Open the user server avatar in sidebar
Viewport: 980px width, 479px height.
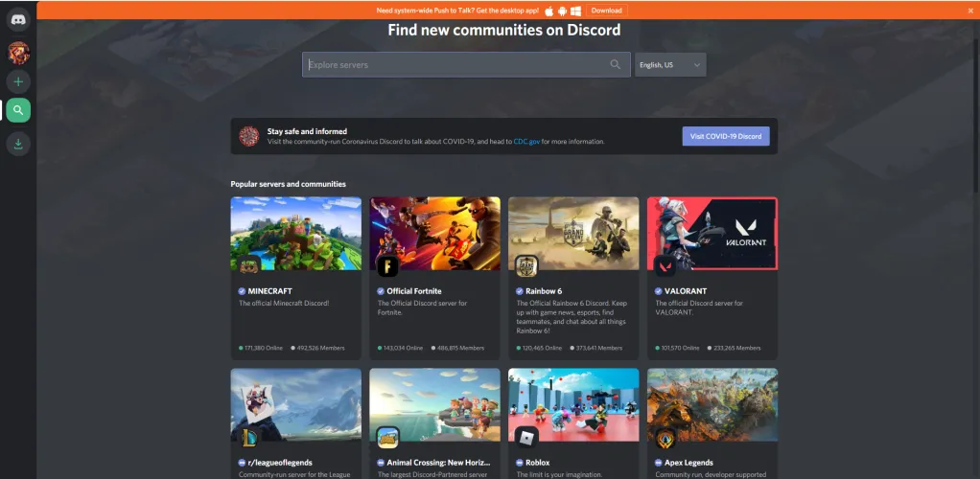tap(18, 52)
